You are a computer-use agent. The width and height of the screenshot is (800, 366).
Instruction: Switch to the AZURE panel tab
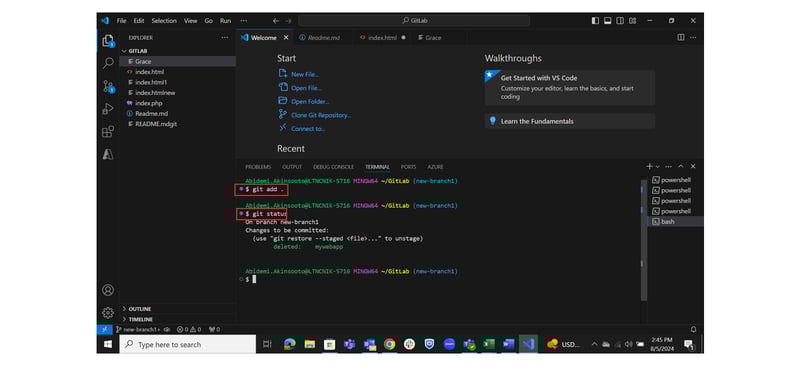(x=435, y=167)
